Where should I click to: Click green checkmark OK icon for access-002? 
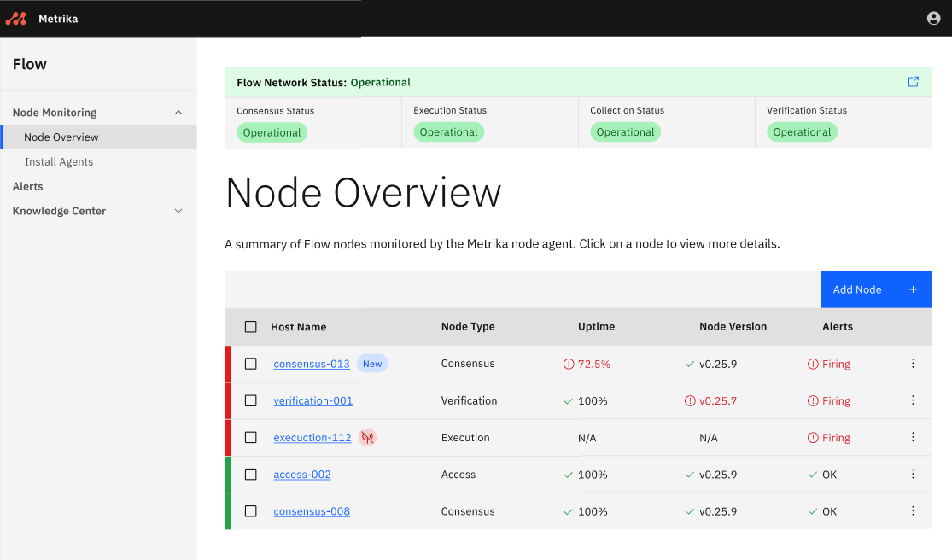(813, 474)
